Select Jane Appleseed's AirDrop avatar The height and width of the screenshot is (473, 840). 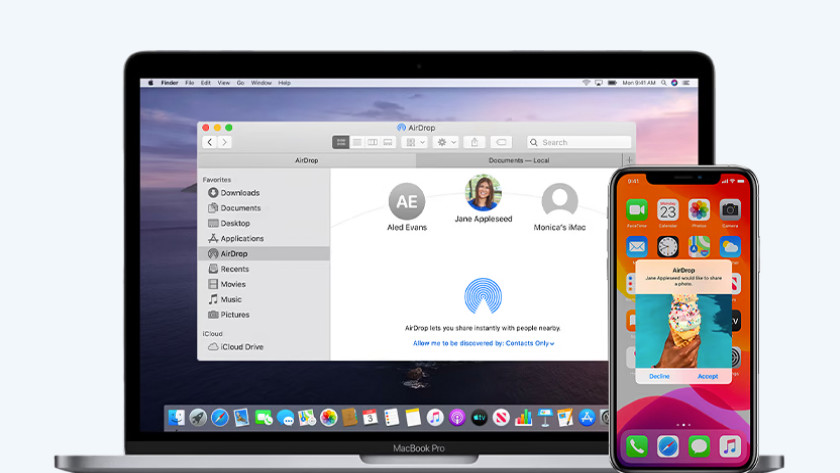pyautogui.click(x=483, y=193)
